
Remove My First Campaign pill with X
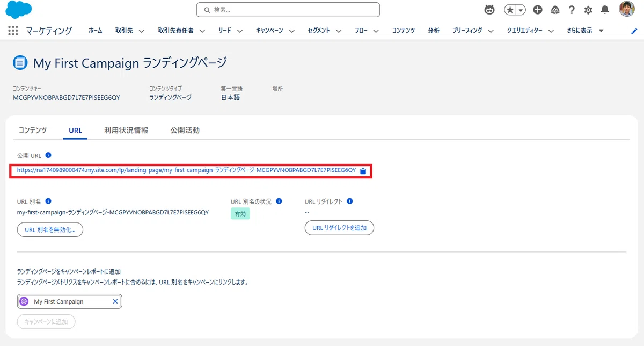coord(115,301)
